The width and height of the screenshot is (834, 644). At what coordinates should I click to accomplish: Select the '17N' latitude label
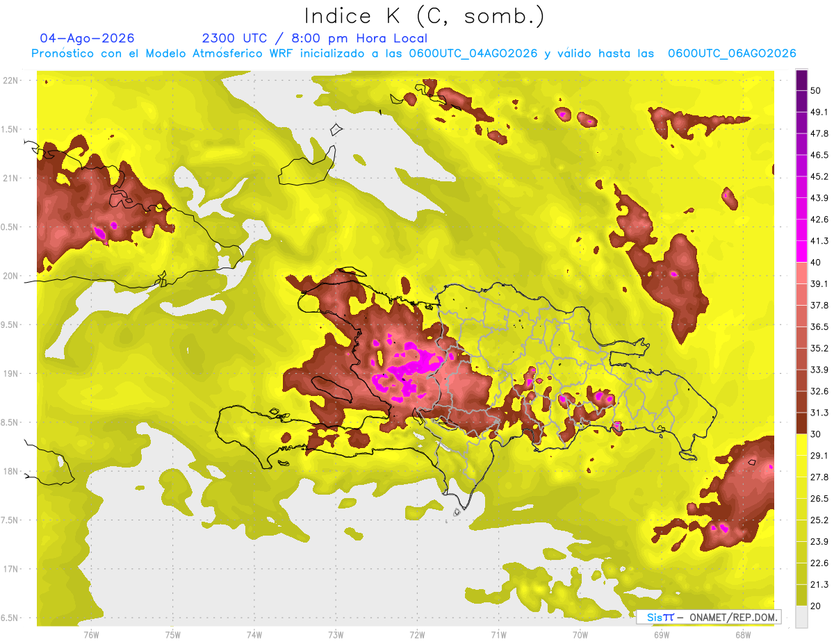coord(11,569)
